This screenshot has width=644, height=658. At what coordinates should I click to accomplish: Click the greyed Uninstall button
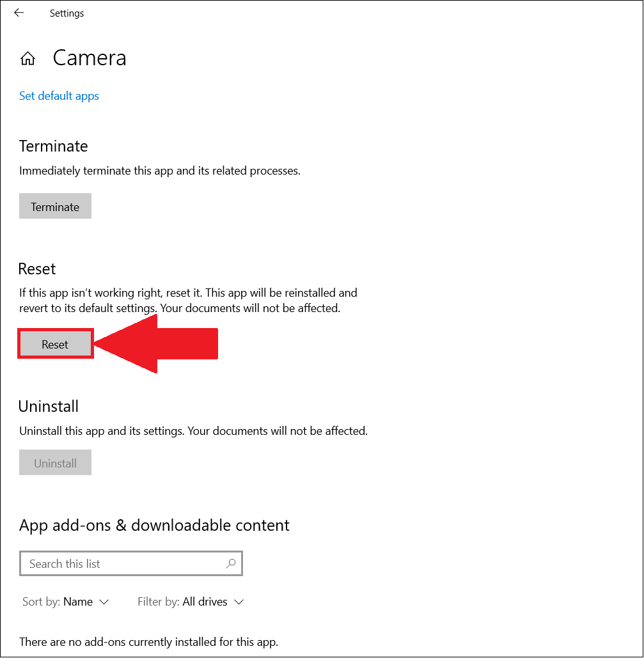click(x=55, y=462)
